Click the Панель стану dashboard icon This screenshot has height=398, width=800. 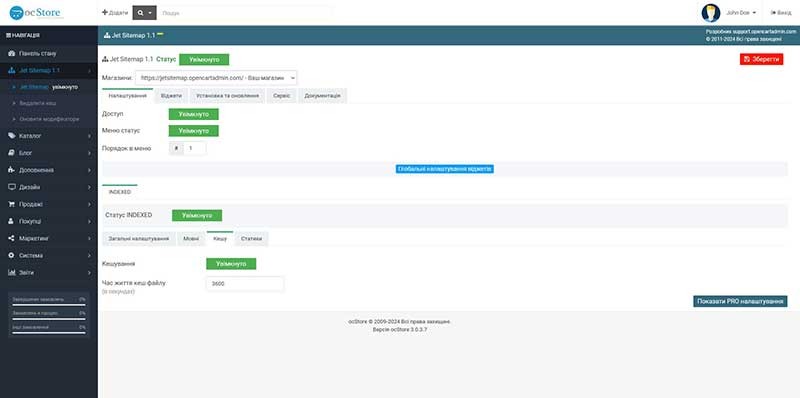(x=12, y=53)
